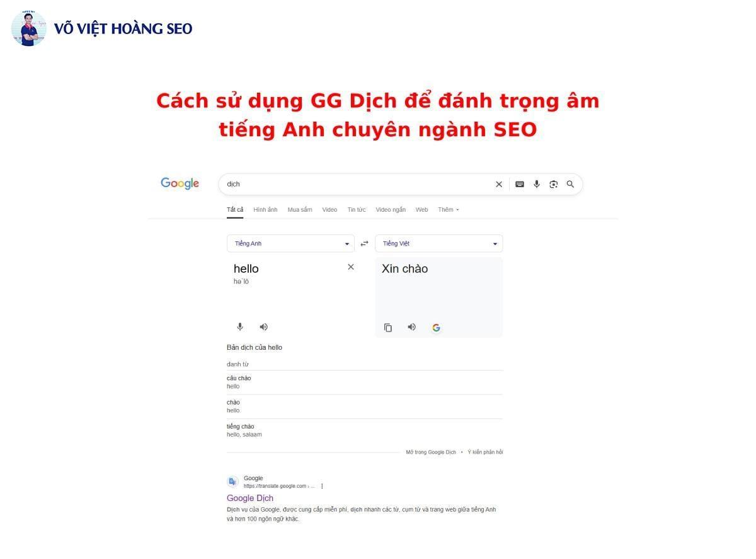Activate voice search with the microphone icon
The height and width of the screenshot is (559, 756).
tap(536, 184)
